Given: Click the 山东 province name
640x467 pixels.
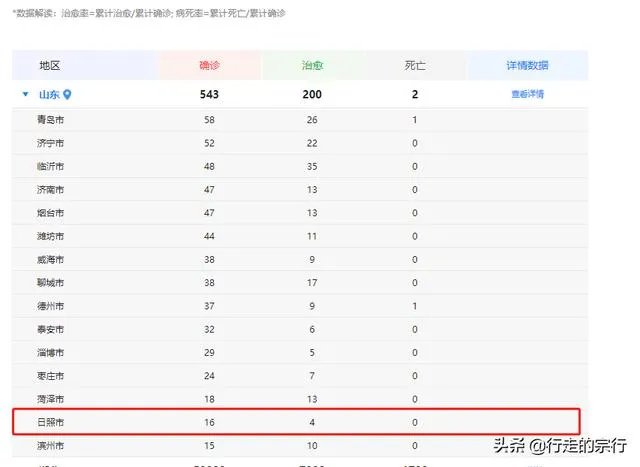Looking at the screenshot, I should (x=49, y=95).
